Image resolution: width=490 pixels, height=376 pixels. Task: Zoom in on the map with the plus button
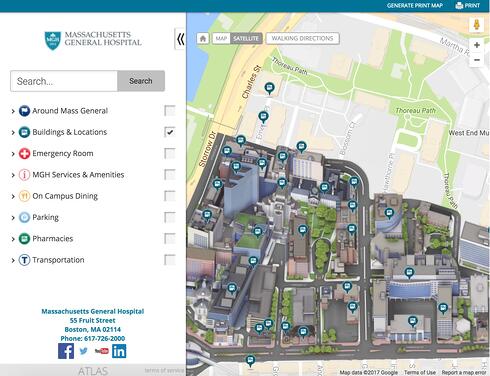(x=477, y=45)
